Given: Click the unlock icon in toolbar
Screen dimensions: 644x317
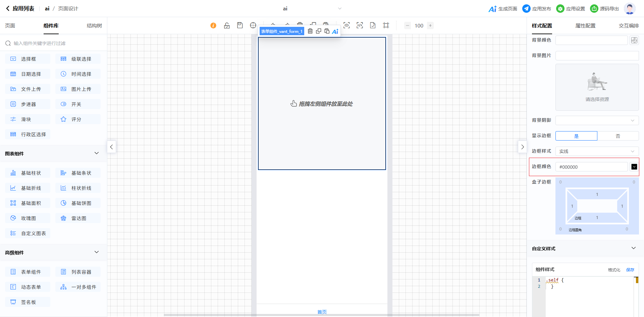Looking at the screenshot, I should [x=227, y=25].
